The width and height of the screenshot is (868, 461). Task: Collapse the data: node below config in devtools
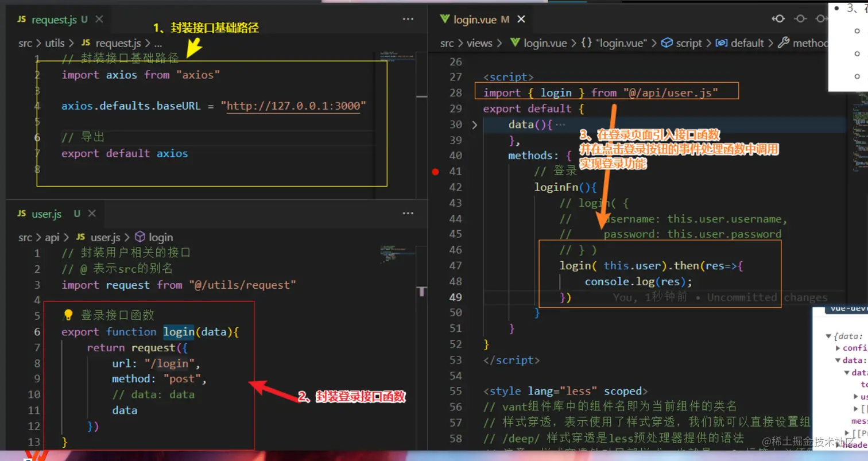(838, 361)
